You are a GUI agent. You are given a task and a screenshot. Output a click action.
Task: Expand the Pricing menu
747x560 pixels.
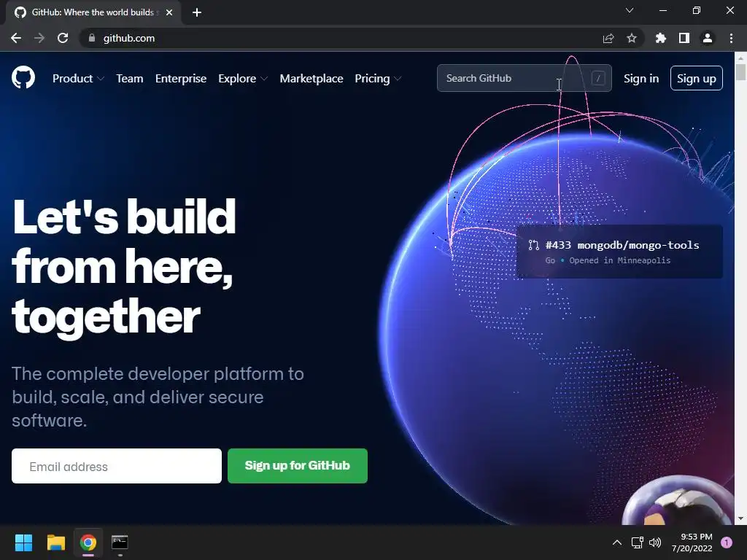click(378, 79)
